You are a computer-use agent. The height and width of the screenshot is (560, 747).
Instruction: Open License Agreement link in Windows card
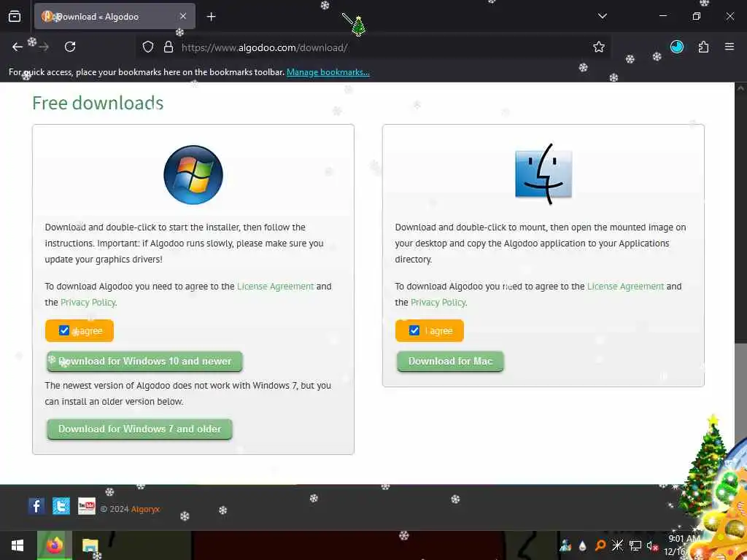tap(275, 286)
